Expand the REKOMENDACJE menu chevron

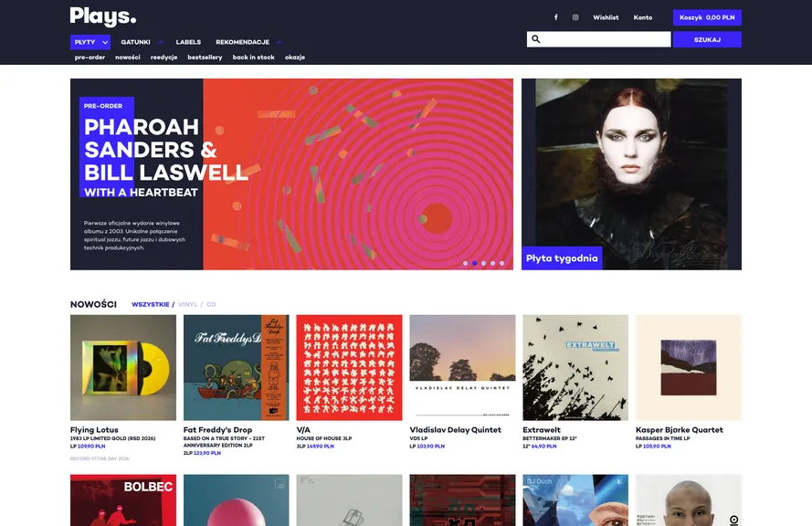279,42
